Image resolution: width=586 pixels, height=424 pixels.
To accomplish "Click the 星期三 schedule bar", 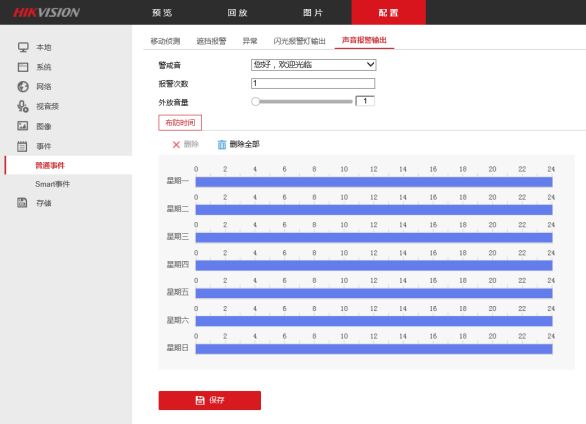I will pos(374,238).
